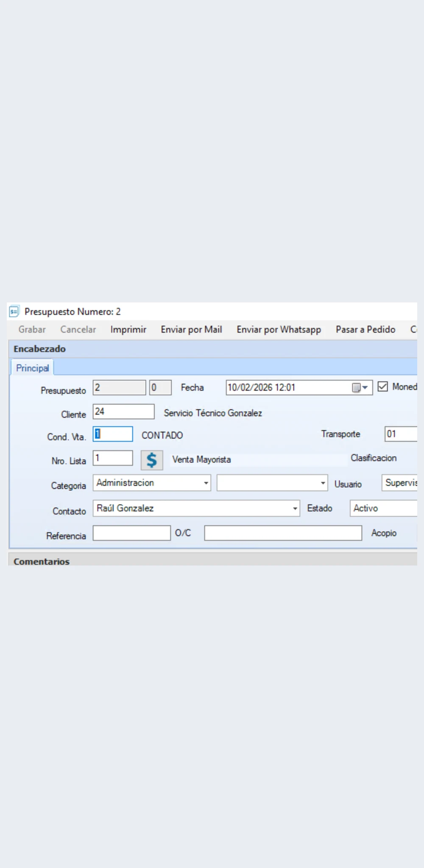424x868 pixels.
Task: Select Pasar a Pedido menu item
Action: click(365, 329)
